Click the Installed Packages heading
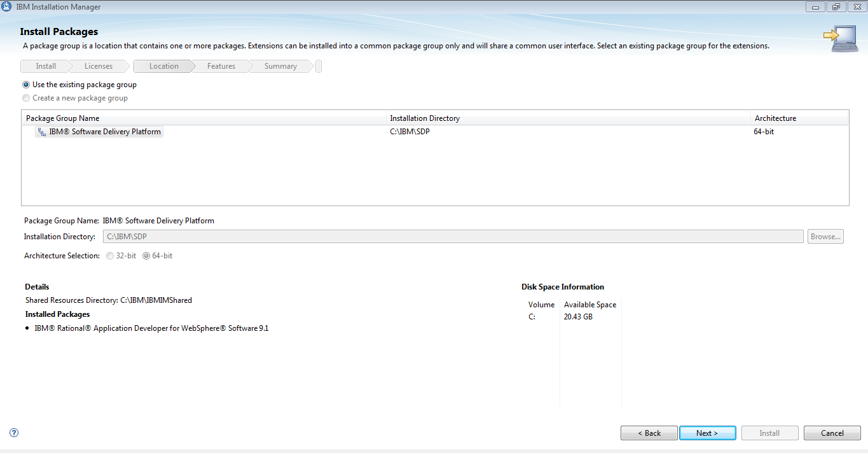The width and height of the screenshot is (868, 453). tap(57, 314)
